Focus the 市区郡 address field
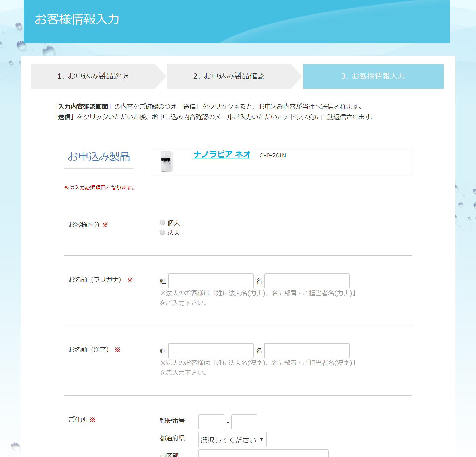Image resolution: width=476 pixels, height=457 pixels. 263,454
